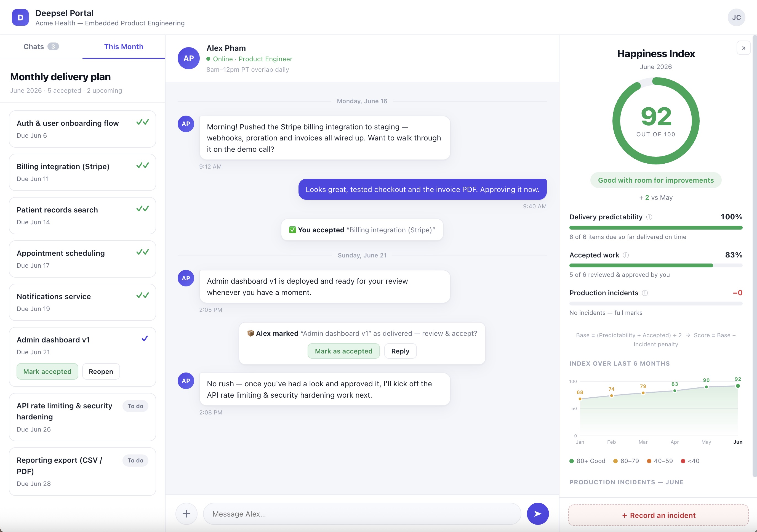Viewport: 757px width, 532px height.
Task: Click the Mar 79 data point on chart
Action: (x=643, y=393)
